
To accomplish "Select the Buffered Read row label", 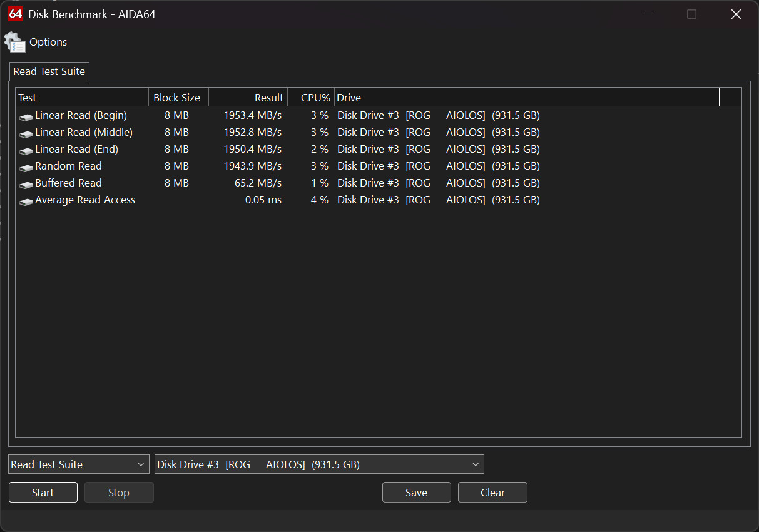I will tap(68, 183).
